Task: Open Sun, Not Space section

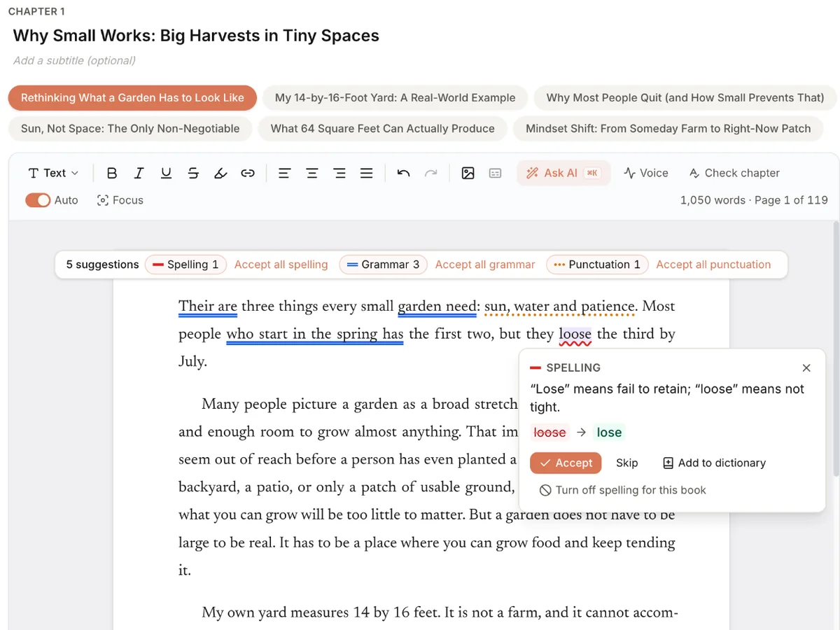Action: pyautogui.click(x=130, y=129)
